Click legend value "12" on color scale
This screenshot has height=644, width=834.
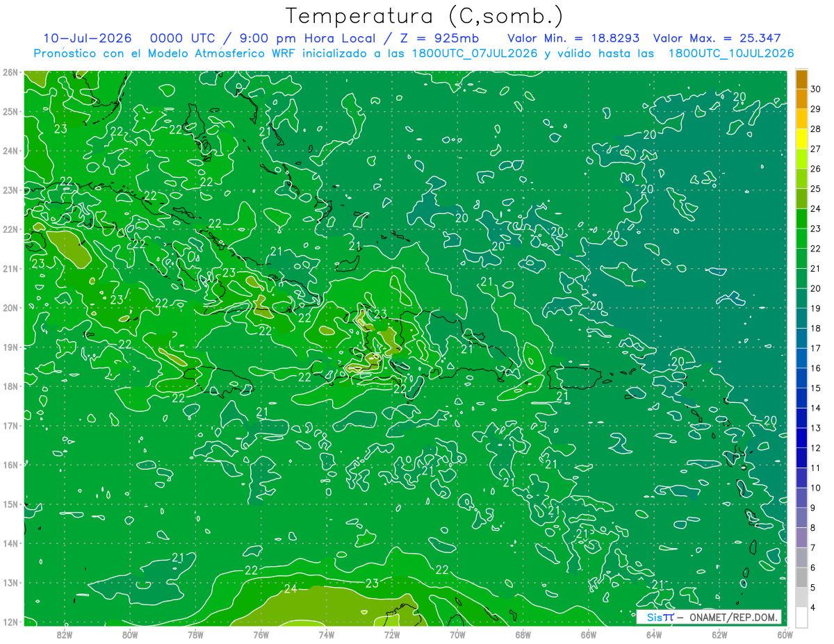click(x=815, y=448)
